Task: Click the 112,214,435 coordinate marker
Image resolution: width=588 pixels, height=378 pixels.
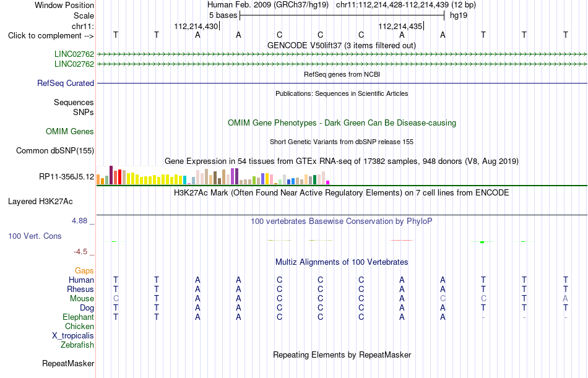Action: click(400, 26)
